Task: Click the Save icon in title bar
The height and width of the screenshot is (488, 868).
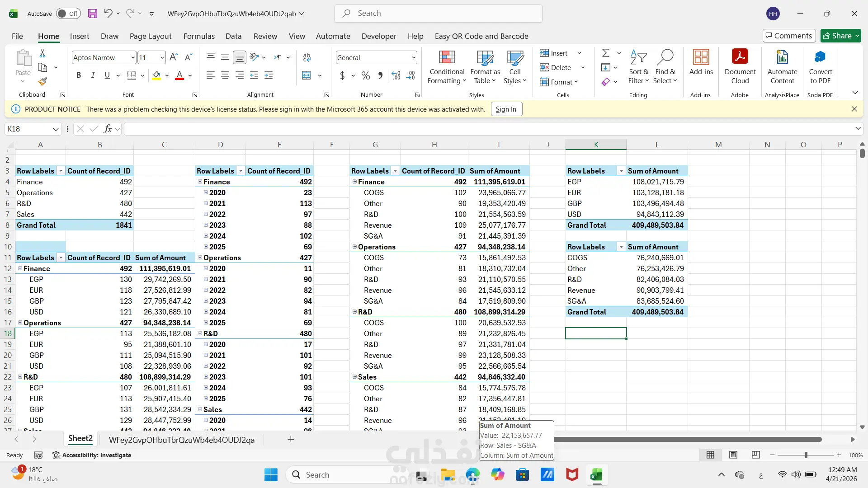Action: coord(93,14)
